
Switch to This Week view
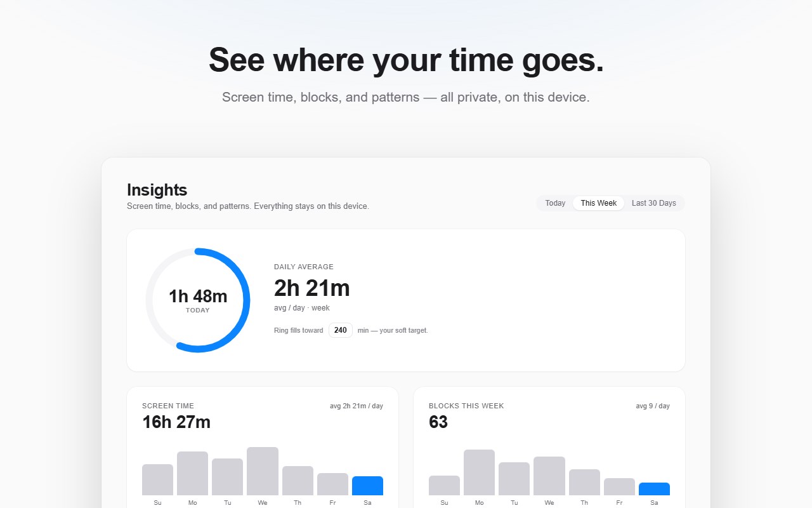pyautogui.click(x=599, y=203)
